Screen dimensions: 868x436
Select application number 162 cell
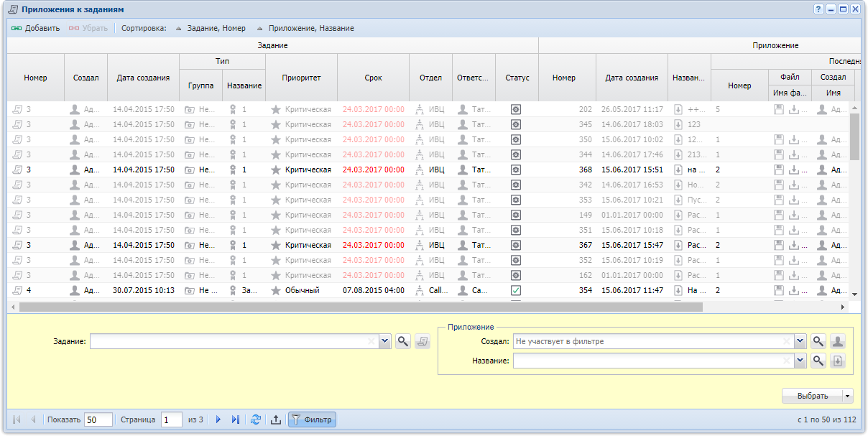pos(568,275)
